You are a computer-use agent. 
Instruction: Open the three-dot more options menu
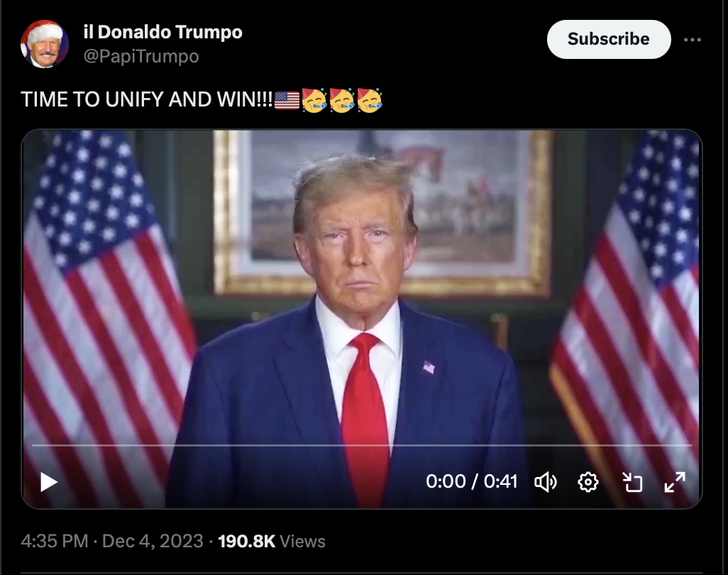click(x=693, y=40)
